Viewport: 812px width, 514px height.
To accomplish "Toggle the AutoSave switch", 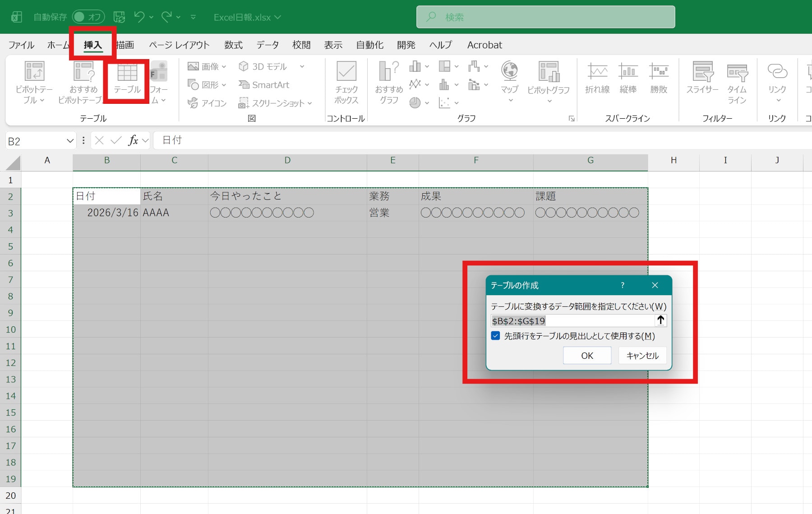I will (88, 17).
